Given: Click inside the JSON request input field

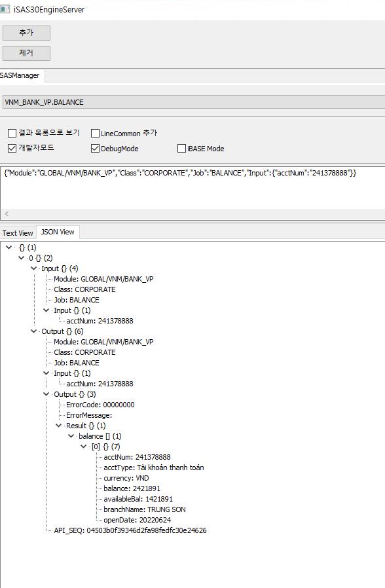Looking at the screenshot, I should point(192,187).
